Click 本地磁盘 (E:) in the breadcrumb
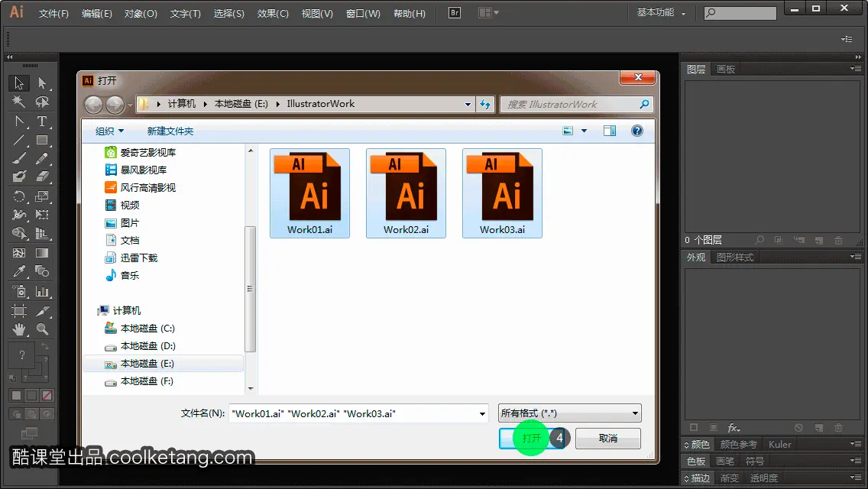 241,104
